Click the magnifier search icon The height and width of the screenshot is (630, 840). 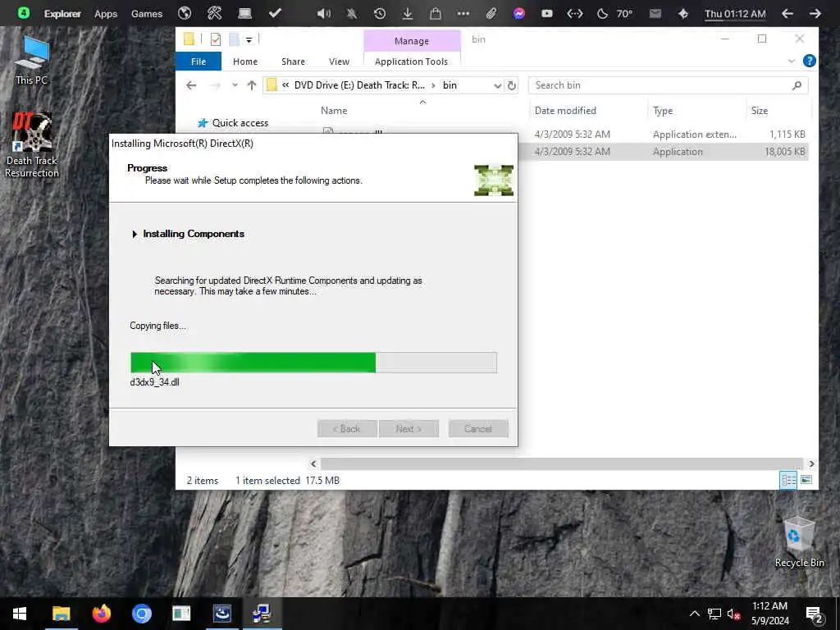click(797, 85)
